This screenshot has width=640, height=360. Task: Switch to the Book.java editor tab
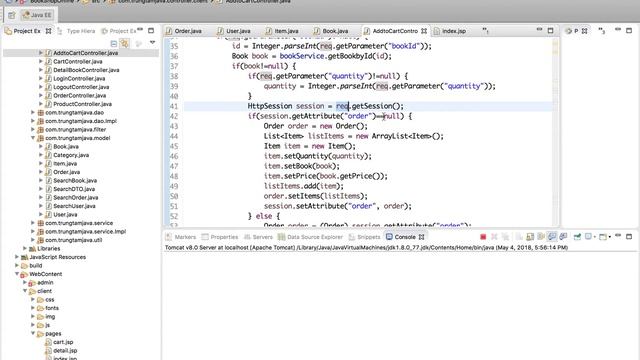(x=331, y=31)
